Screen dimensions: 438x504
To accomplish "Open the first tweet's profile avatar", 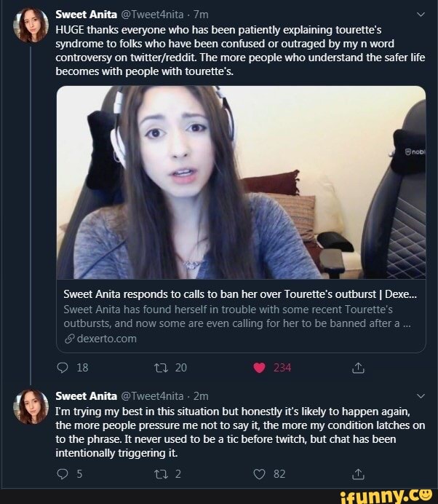I will tap(29, 26).
